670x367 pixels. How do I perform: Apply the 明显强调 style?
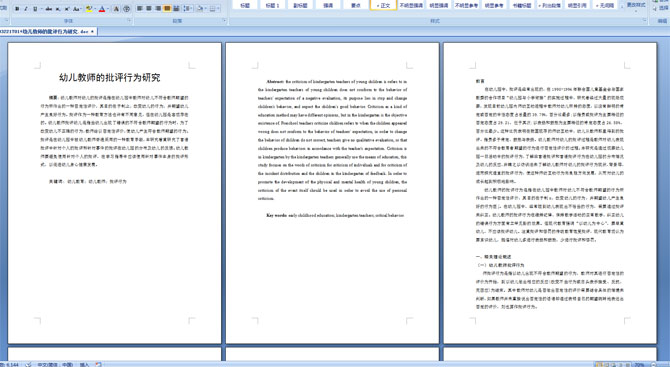pos(439,4)
